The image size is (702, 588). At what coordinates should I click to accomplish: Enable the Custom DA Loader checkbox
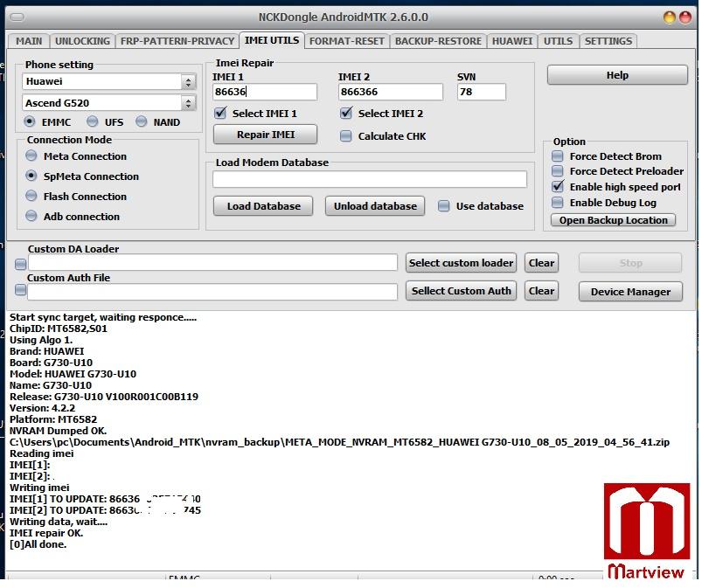coord(21,264)
